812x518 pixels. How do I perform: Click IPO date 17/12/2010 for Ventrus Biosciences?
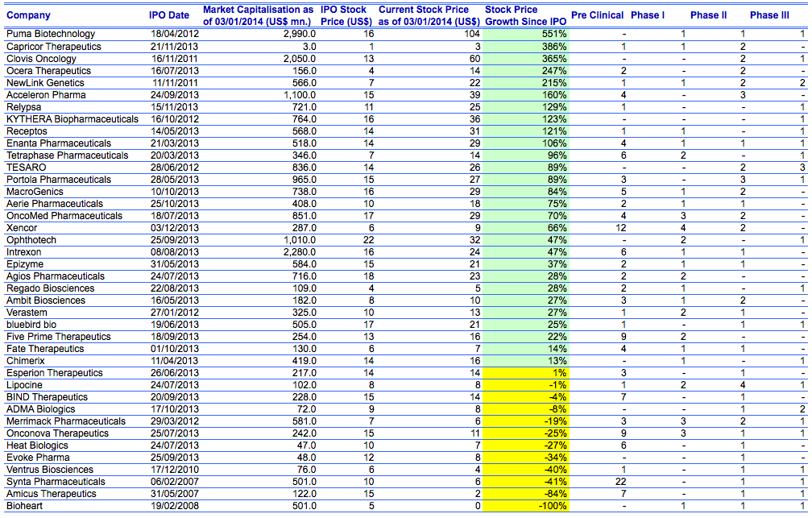(171, 470)
